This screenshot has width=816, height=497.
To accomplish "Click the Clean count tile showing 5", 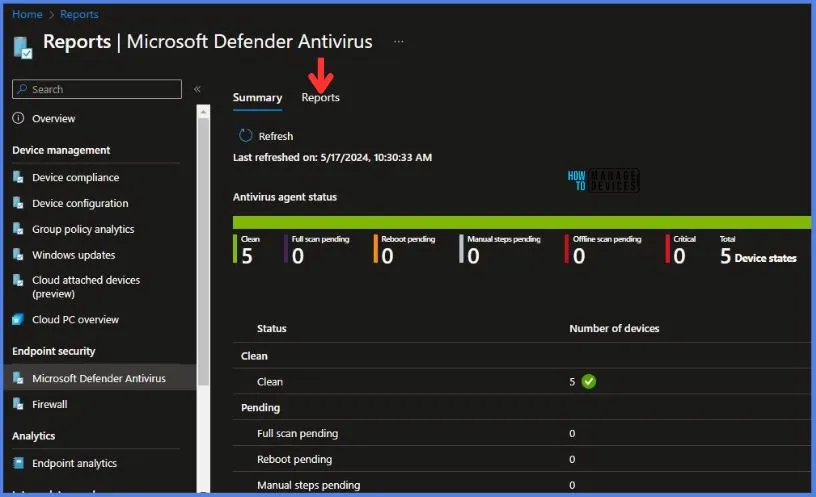I will click(247, 249).
